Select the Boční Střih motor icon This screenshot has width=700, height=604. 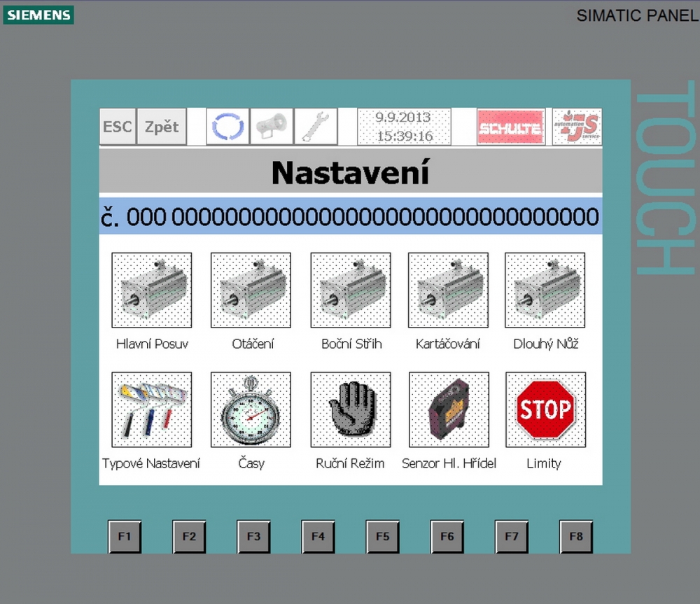pos(350,290)
